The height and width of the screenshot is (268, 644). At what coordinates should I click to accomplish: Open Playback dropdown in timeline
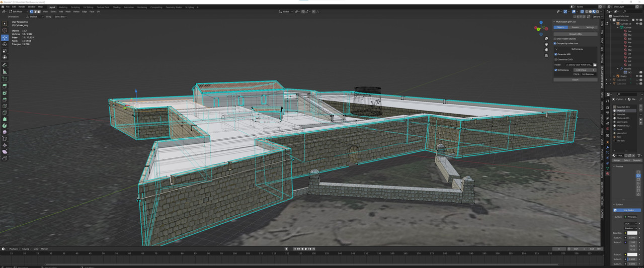point(15,249)
